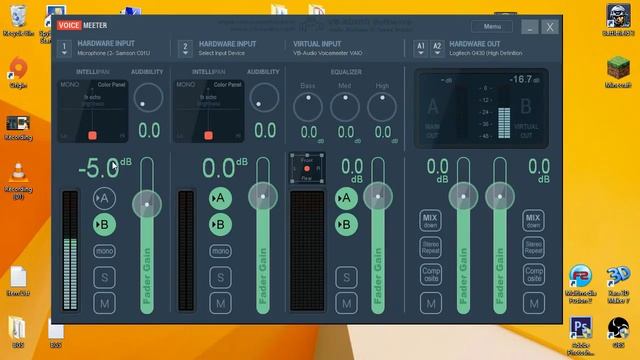Image resolution: width=640 pixels, height=360 pixels.
Task: Toggle bus B routing on virtual input
Action: (346, 224)
